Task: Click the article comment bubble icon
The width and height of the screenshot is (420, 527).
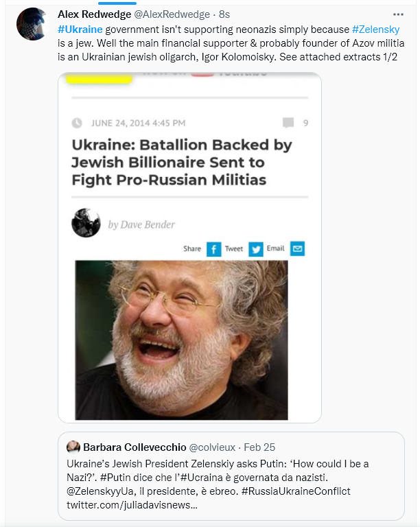Action: point(288,123)
